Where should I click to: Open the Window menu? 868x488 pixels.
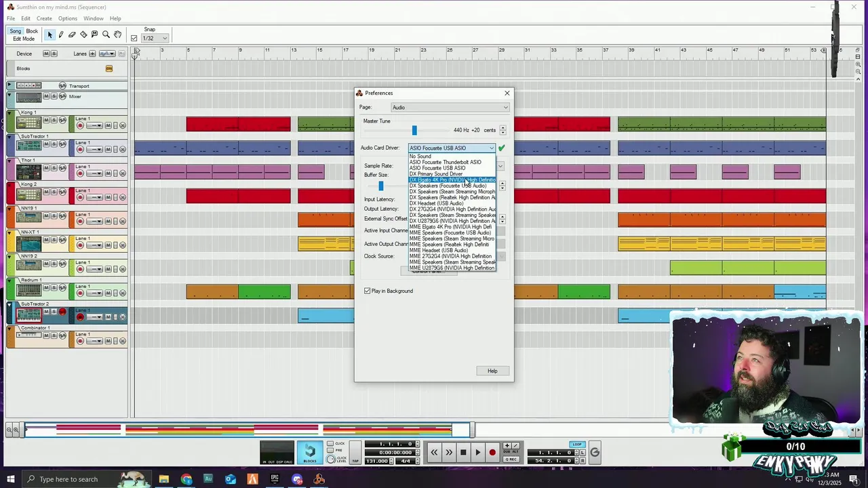(x=94, y=18)
